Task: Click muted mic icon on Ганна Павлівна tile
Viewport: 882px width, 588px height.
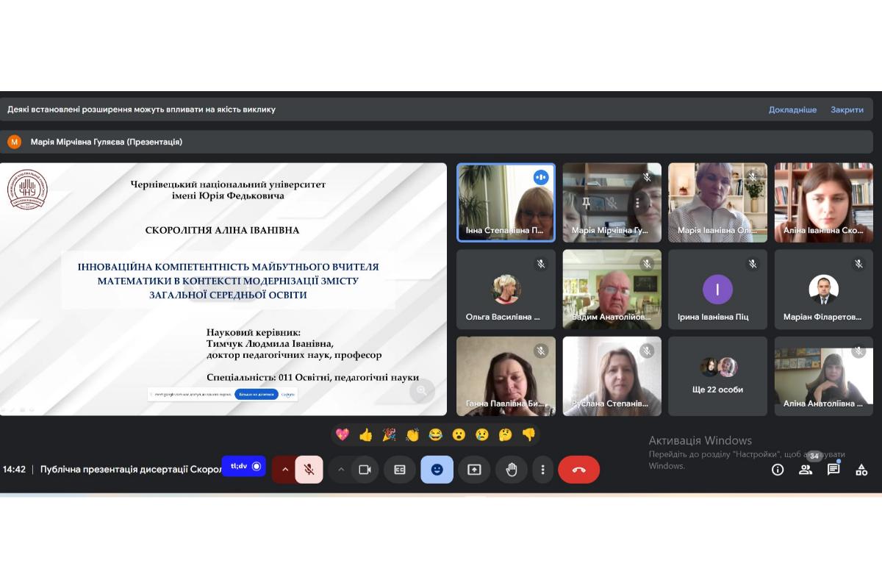Action: [x=541, y=351]
